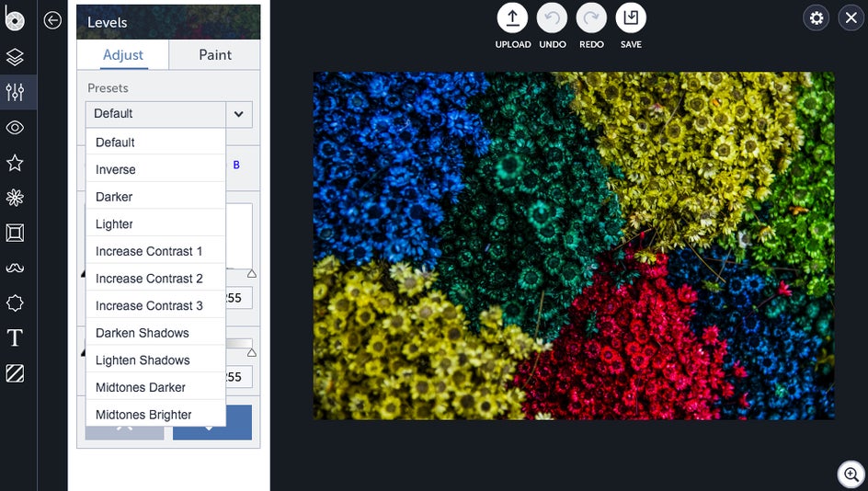
Task: Go back with the arrow icon
Action: [52, 20]
